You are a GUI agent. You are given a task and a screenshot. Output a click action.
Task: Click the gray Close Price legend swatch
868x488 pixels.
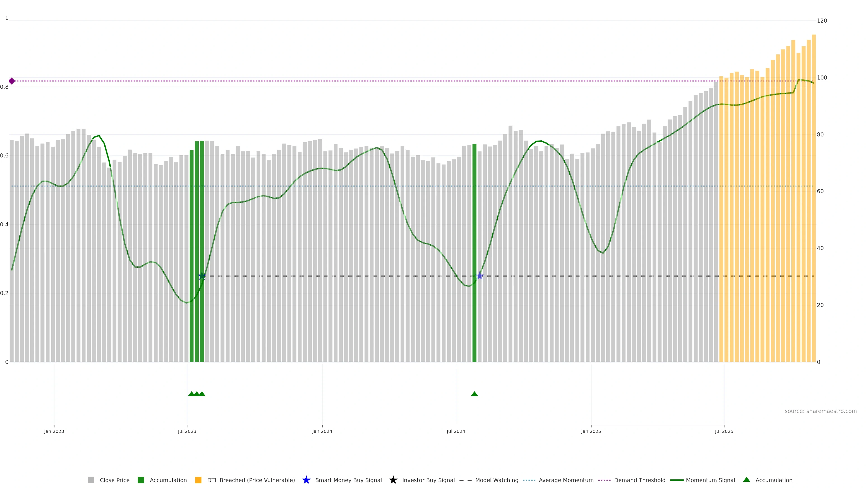click(91, 480)
